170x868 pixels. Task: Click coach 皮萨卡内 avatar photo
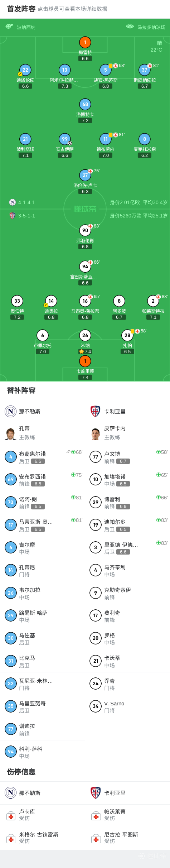point(96,433)
